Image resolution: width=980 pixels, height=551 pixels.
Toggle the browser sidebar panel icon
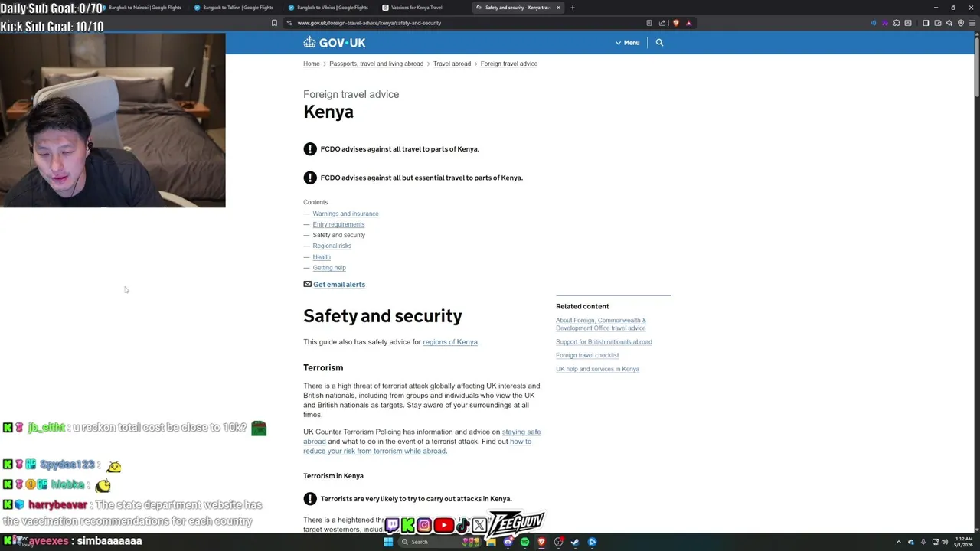(x=926, y=23)
